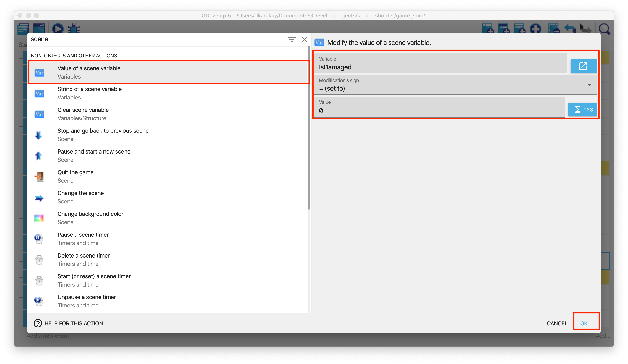Click the play preview toolbar icon
Image resolution: width=628 pixels, height=364 pixels.
pos(58,29)
